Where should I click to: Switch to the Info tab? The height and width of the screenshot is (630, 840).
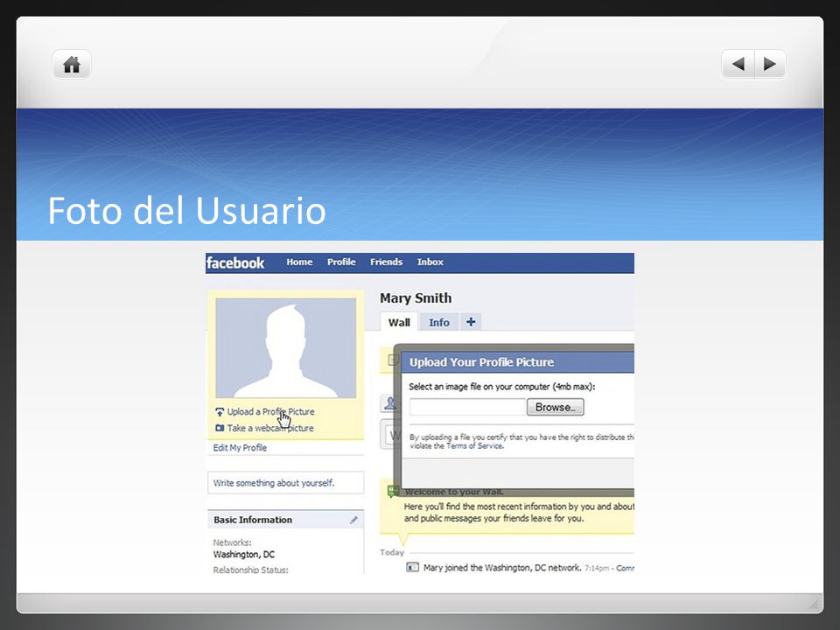coord(438,322)
